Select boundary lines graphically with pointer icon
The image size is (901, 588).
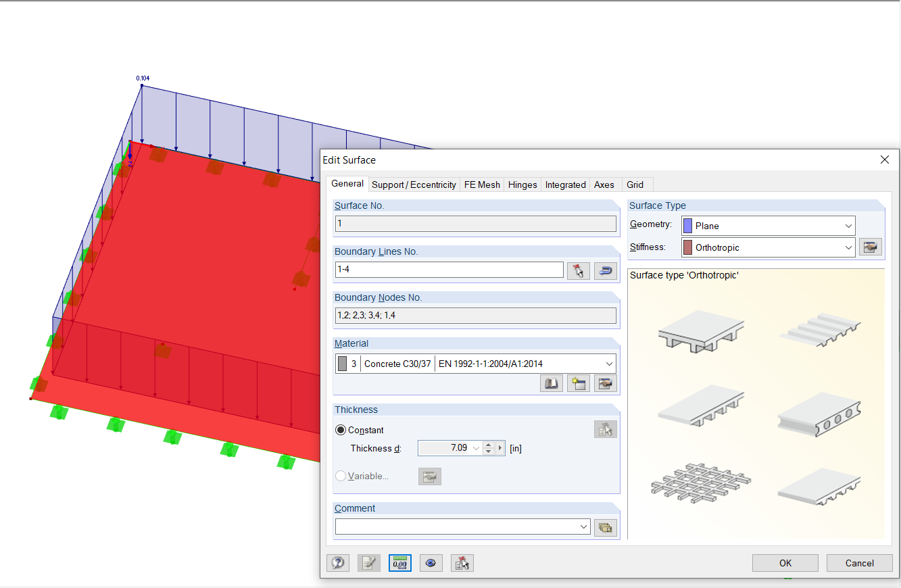coord(579,270)
